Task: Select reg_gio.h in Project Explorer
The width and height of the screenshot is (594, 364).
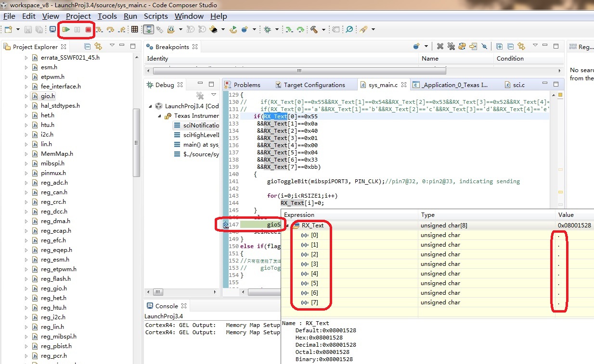Action: coord(53,289)
